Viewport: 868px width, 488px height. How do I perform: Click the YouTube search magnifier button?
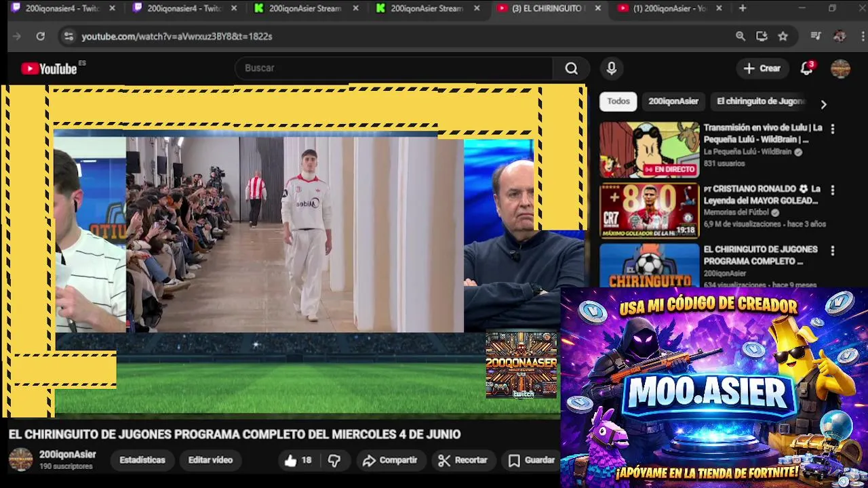pos(572,68)
